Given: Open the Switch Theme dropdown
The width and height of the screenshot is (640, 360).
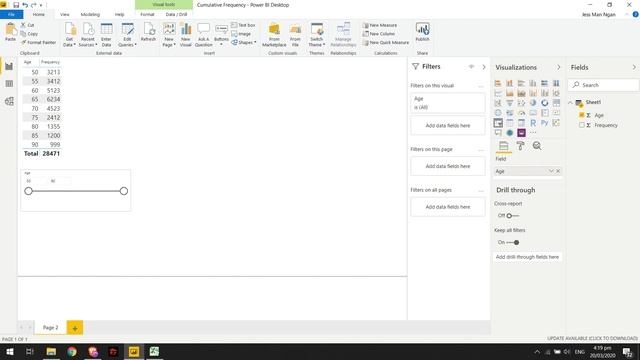Looking at the screenshot, I should click(317, 34).
